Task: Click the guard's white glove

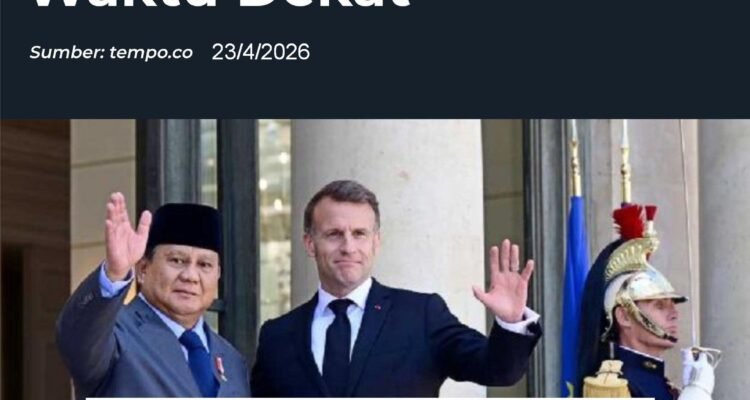Action: [x=697, y=371]
